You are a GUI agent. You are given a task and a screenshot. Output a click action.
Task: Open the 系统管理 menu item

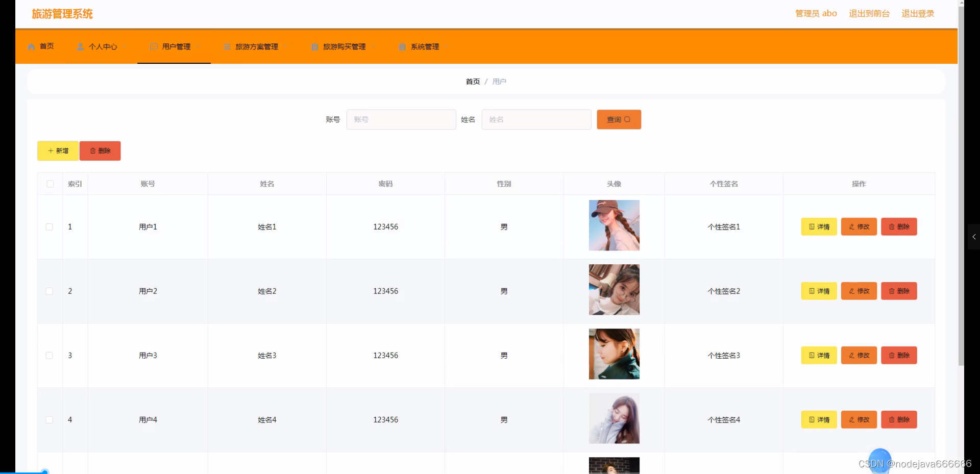423,46
